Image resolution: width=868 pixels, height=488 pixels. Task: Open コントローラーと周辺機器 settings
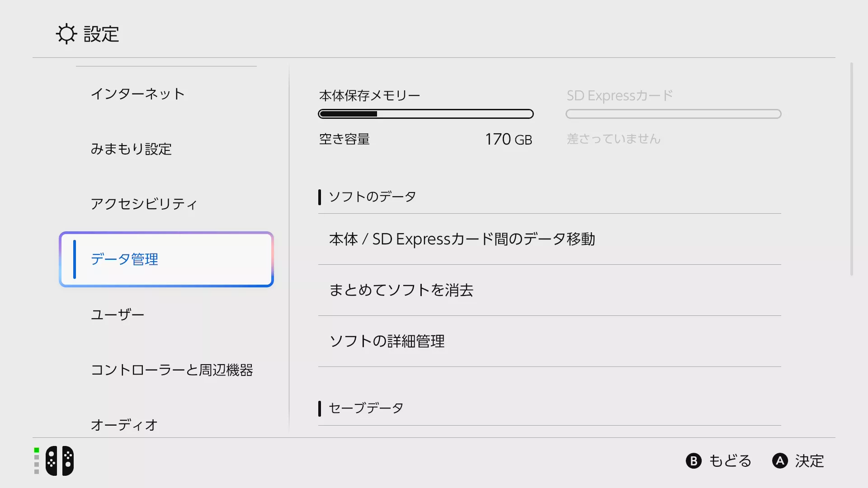pyautogui.click(x=172, y=370)
